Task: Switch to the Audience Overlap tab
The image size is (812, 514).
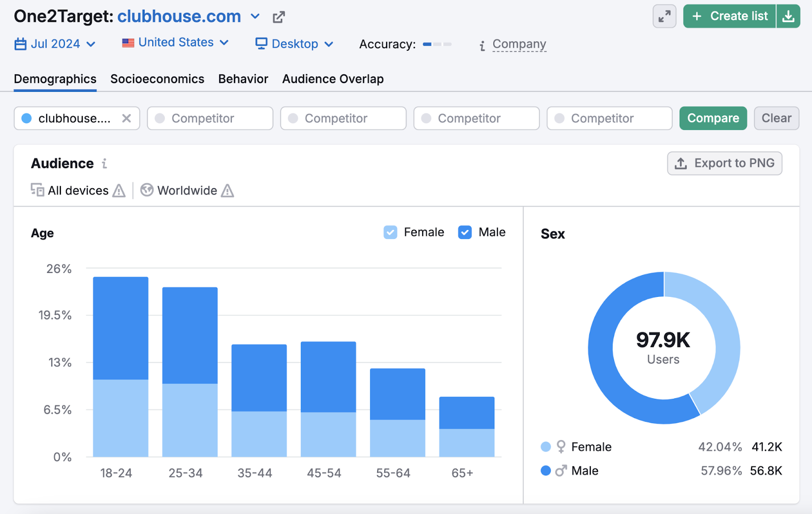Action: pyautogui.click(x=333, y=79)
